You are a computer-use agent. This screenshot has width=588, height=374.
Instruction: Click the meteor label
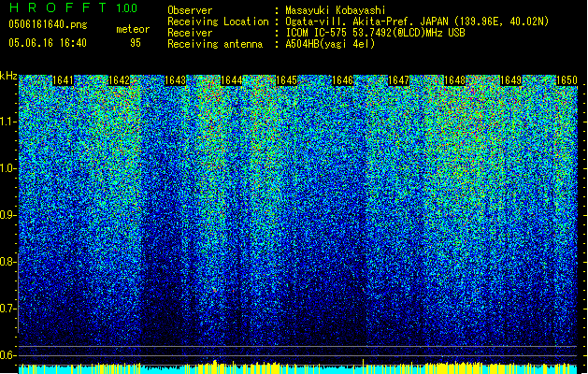133,29
